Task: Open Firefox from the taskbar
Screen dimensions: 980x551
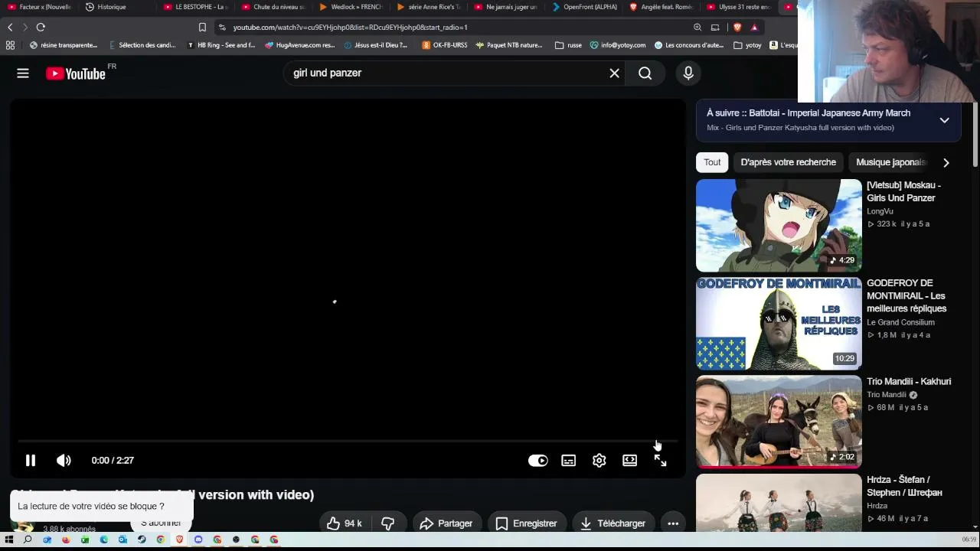Action: [66, 540]
